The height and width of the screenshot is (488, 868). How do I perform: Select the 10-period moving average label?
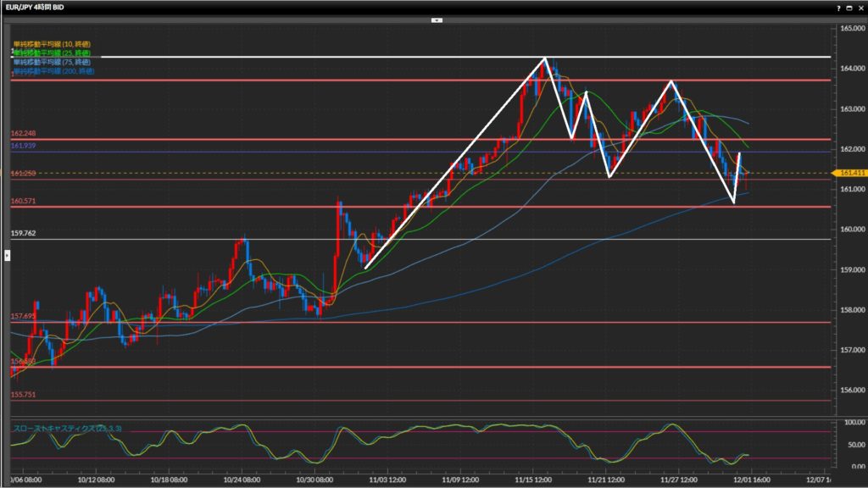(52, 43)
